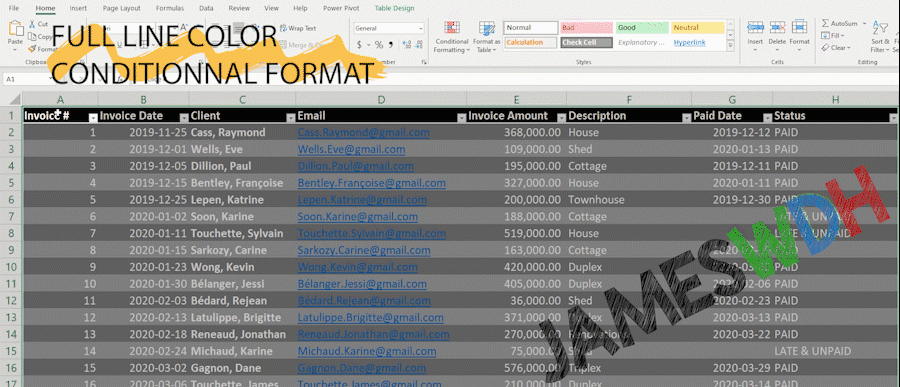Viewport: 900px width, 387px height.
Task: Open the Fill menu
Action: pos(833,36)
